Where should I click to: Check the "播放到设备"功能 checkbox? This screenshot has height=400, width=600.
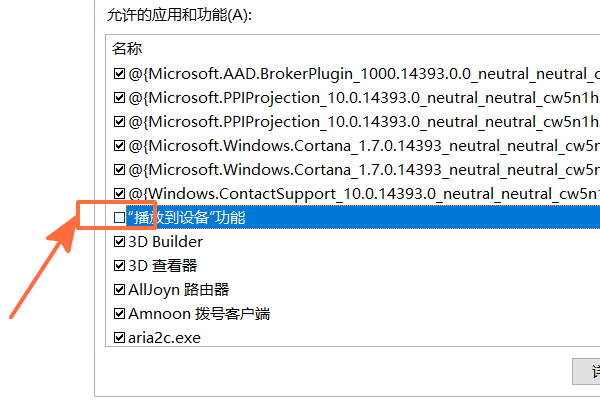pyautogui.click(x=120, y=217)
